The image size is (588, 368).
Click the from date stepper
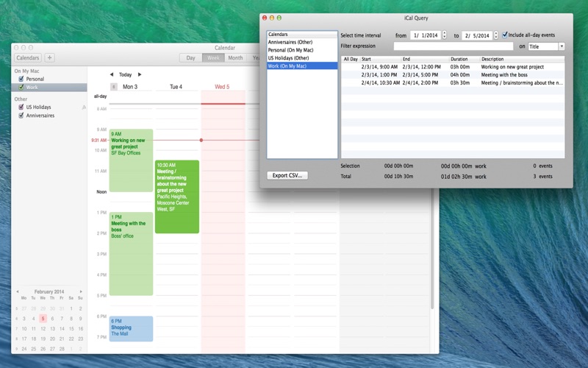[x=445, y=35]
